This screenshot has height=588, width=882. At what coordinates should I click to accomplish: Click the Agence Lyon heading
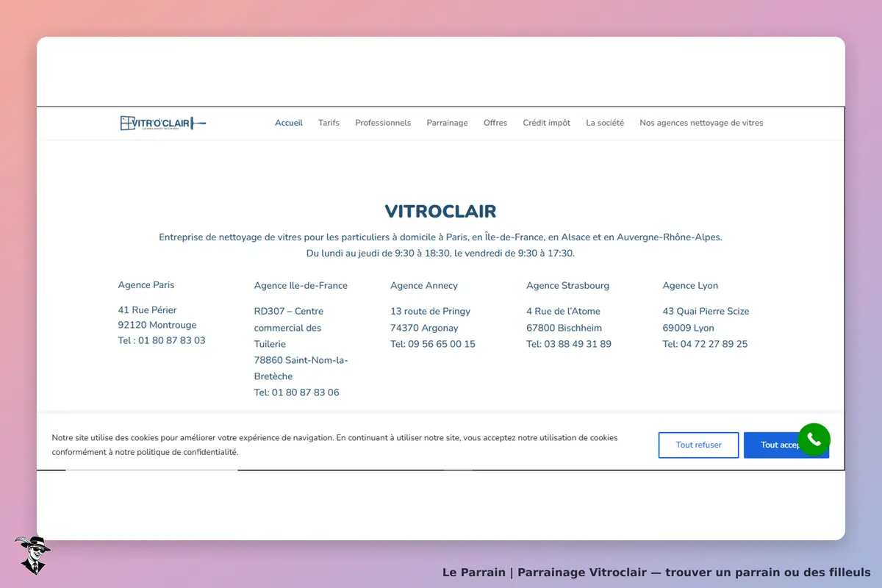[690, 286]
